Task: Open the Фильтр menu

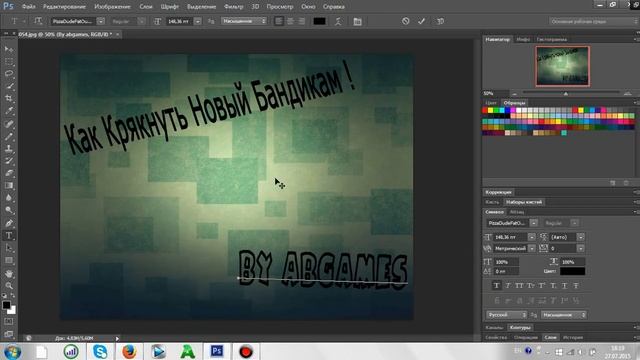Action: coord(233,7)
